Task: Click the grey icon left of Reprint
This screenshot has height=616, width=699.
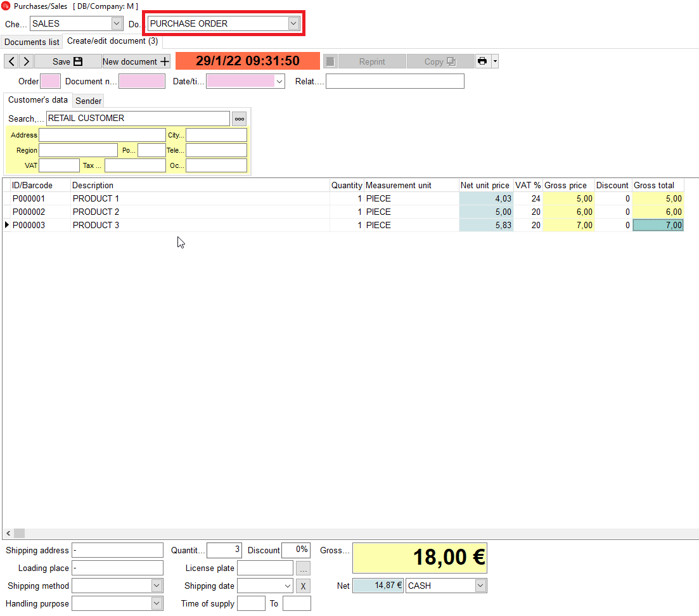Action: (330, 61)
